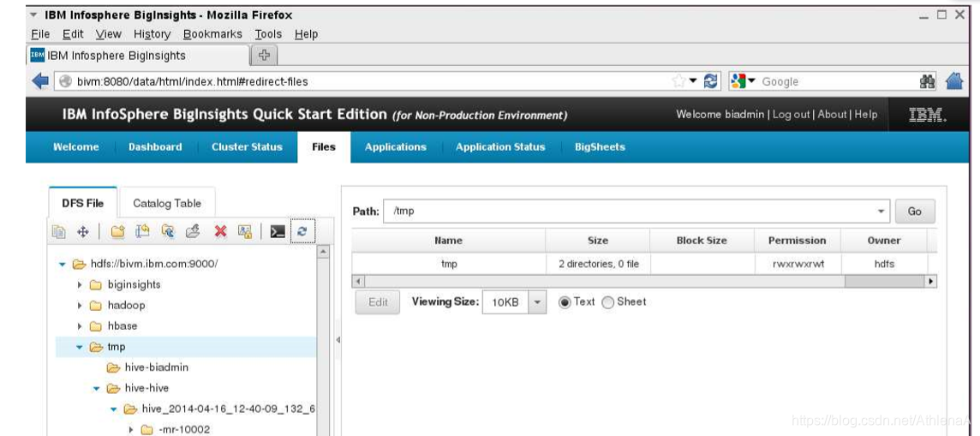Collapse the hive_2014-04-16 folder node

[114, 409]
